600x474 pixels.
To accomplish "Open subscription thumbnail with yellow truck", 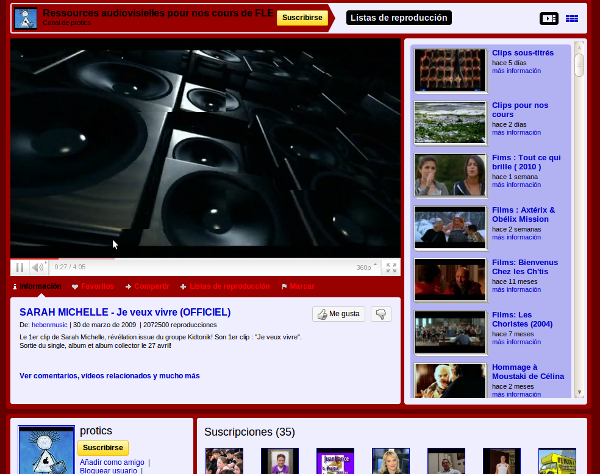I will pyautogui.click(x=557, y=461).
